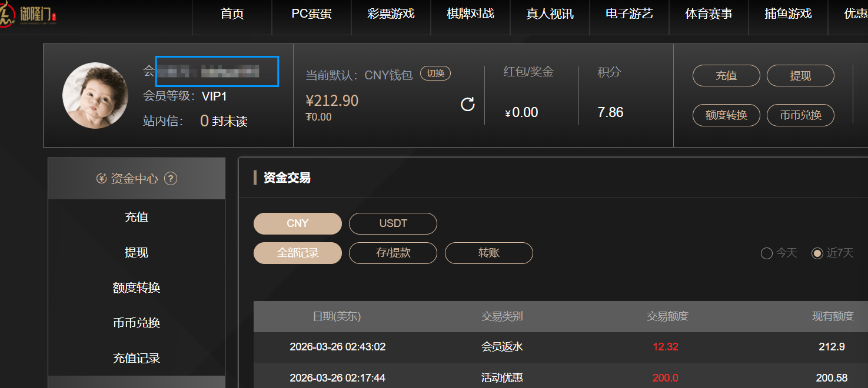868x388 pixels.
Task: Open the profile avatar picture
Action: pos(95,95)
